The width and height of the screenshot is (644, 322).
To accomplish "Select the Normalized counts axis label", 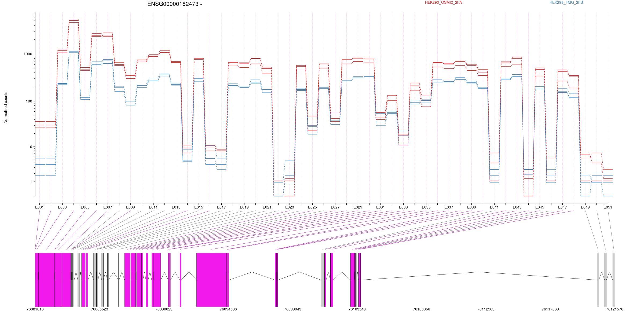I will [6, 108].
